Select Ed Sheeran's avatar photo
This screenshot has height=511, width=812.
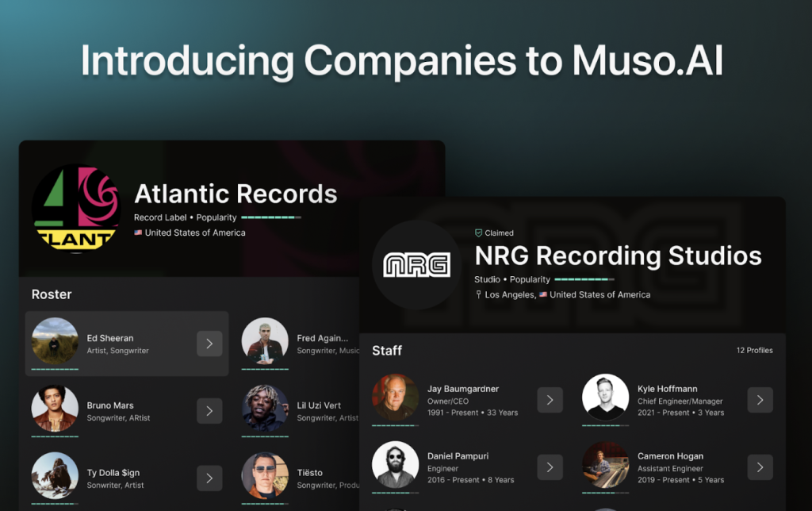coord(55,341)
